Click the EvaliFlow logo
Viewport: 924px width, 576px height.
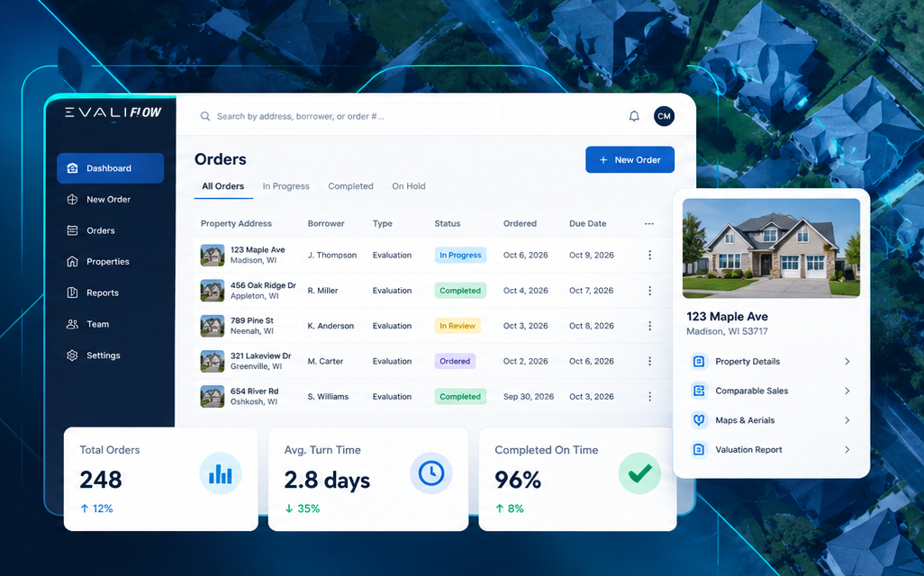(x=113, y=112)
